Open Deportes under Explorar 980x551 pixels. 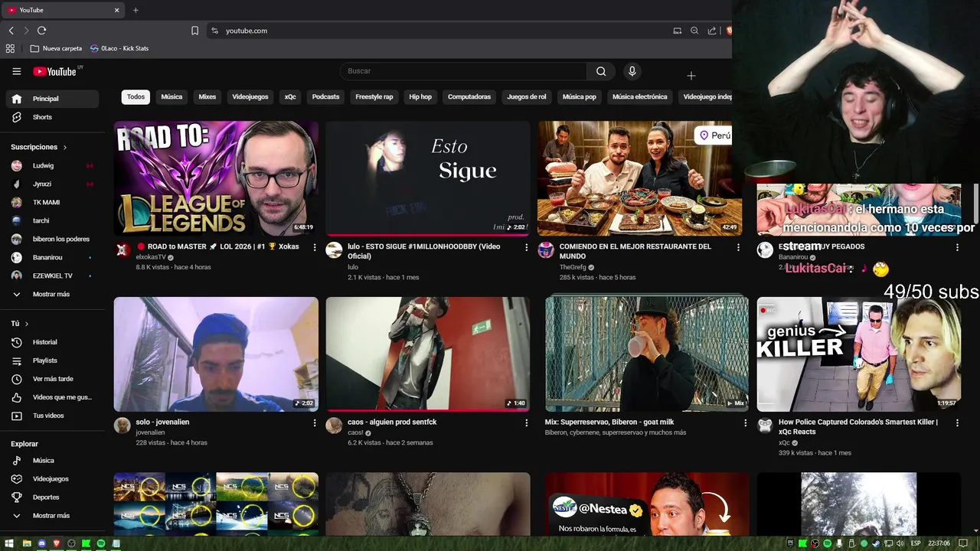pos(52,497)
